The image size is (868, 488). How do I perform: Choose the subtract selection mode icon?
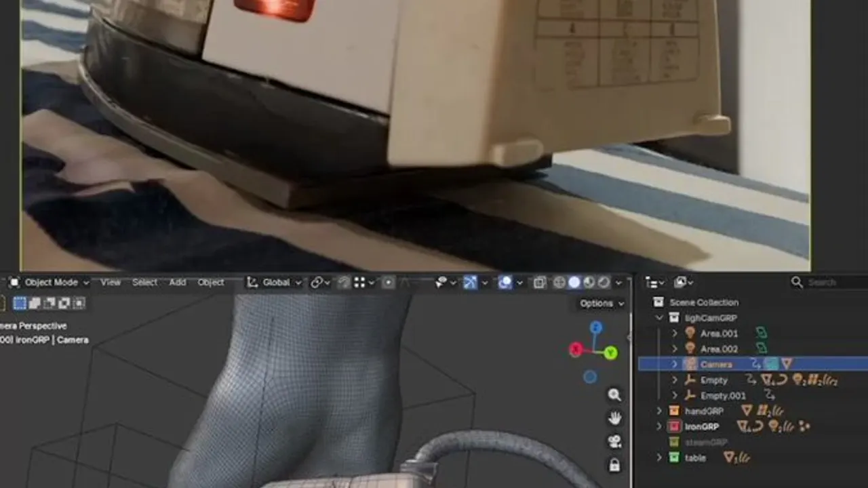tap(50, 304)
